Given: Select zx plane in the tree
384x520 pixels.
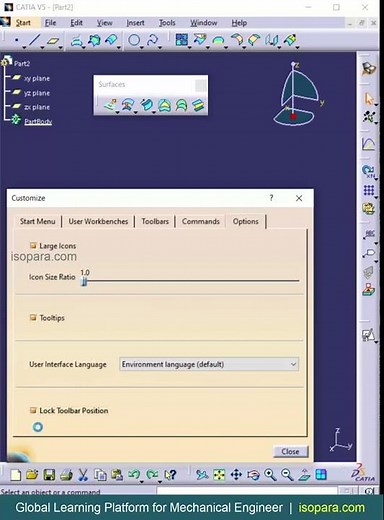Looking at the screenshot, I should coord(37,107).
